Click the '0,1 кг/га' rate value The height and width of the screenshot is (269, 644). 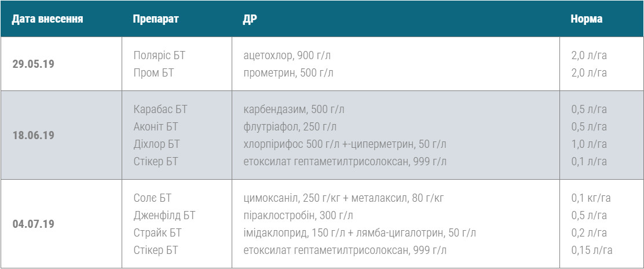tap(591, 198)
